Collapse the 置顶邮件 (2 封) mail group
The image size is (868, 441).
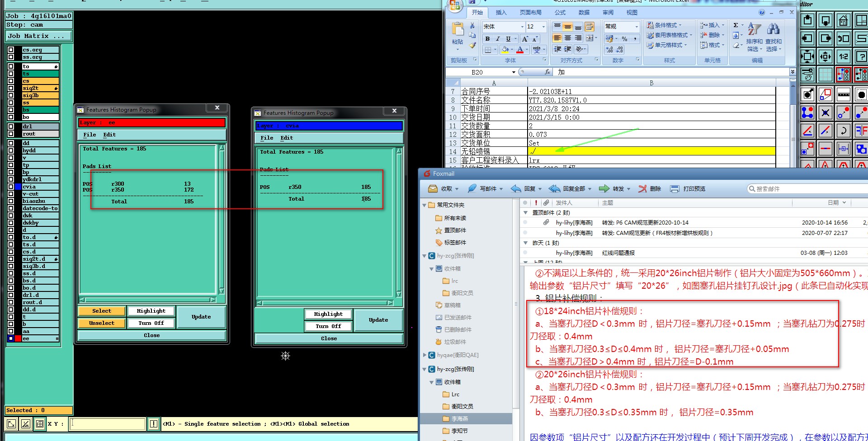[x=525, y=212]
